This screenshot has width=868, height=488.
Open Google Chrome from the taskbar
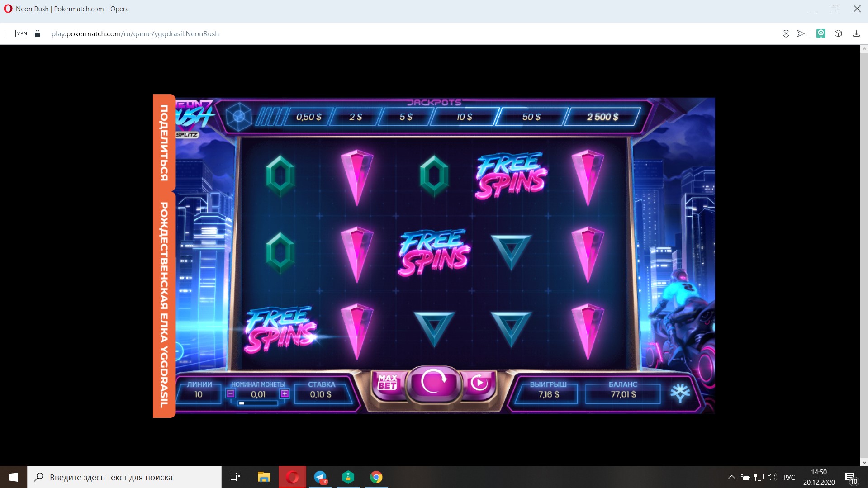pos(376,477)
